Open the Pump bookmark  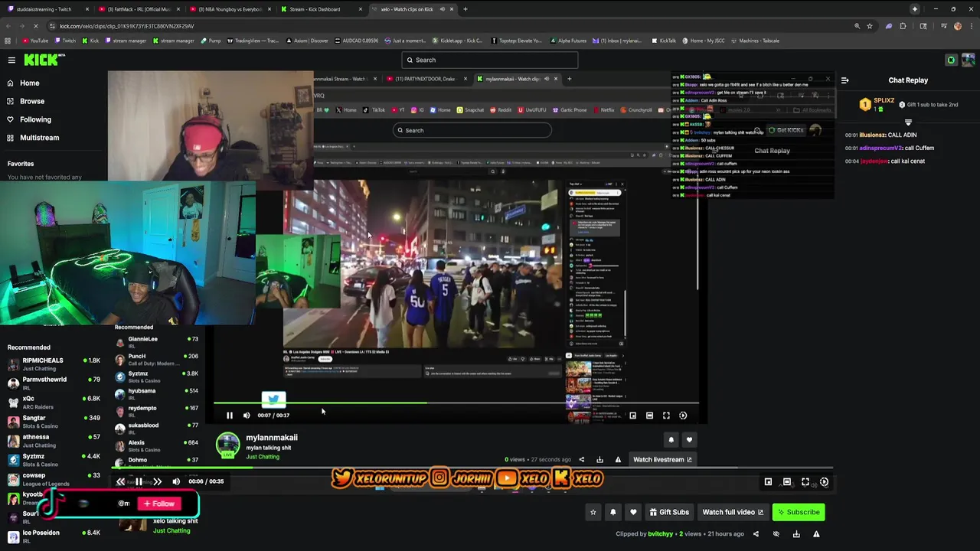pos(211,41)
